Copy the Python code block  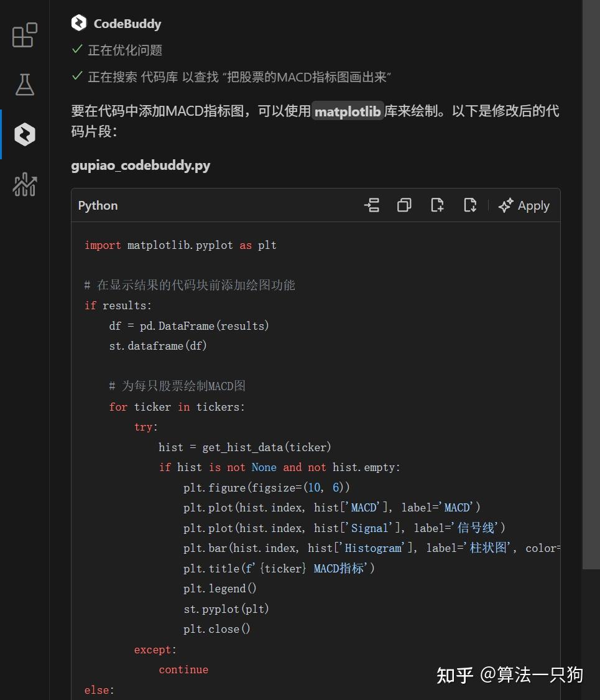[x=404, y=205]
